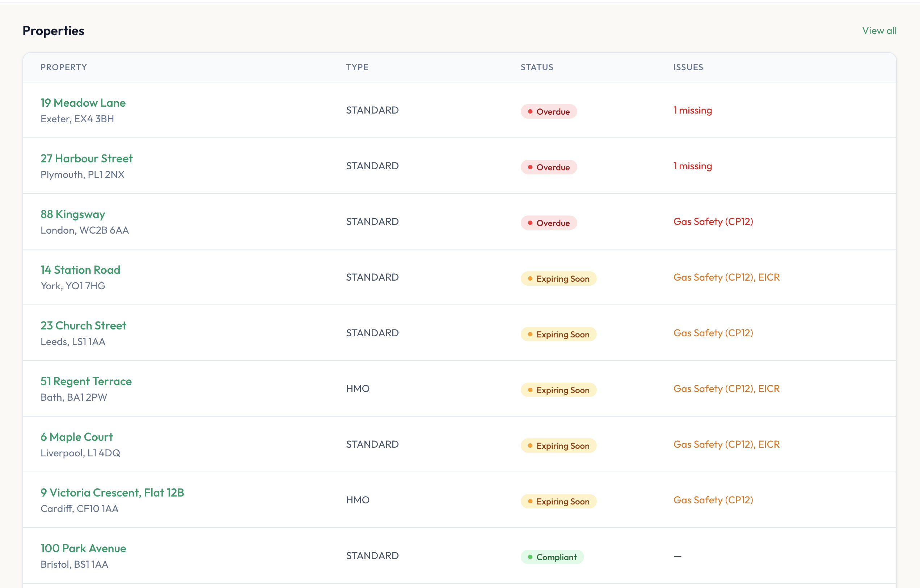Click the Property column header
The width and height of the screenshot is (920, 588).
[64, 67]
